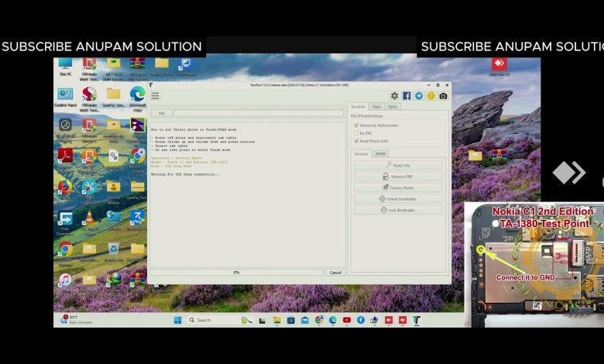
Task: Click the Lock Bootloader button
Action: (x=398, y=210)
